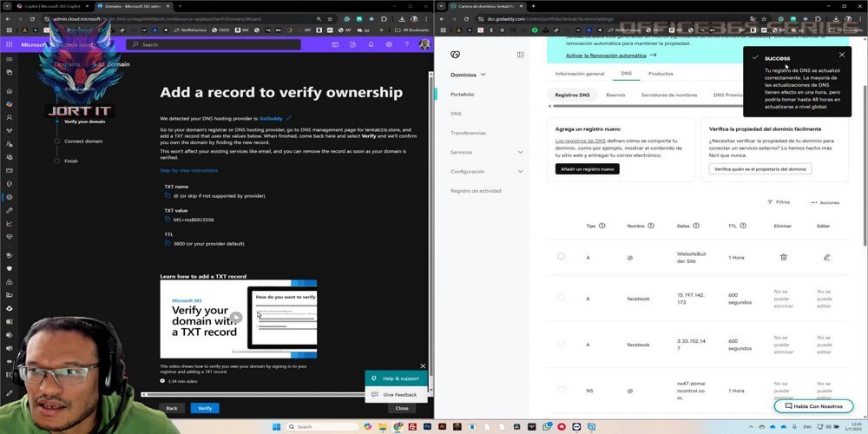Open settings gear in Microsoft 365 header
The image size is (868, 434).
pyautogui.click(x=389, y=44)
